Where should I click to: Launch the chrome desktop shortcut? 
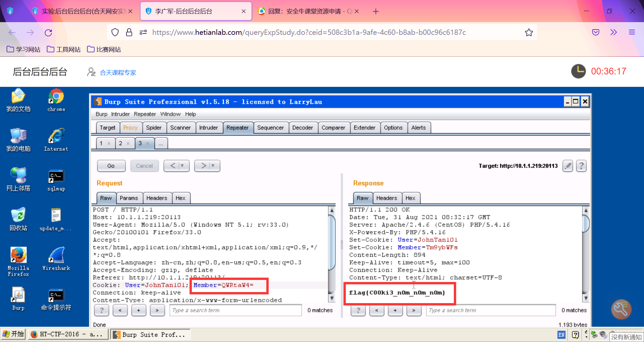pos(56,100)
